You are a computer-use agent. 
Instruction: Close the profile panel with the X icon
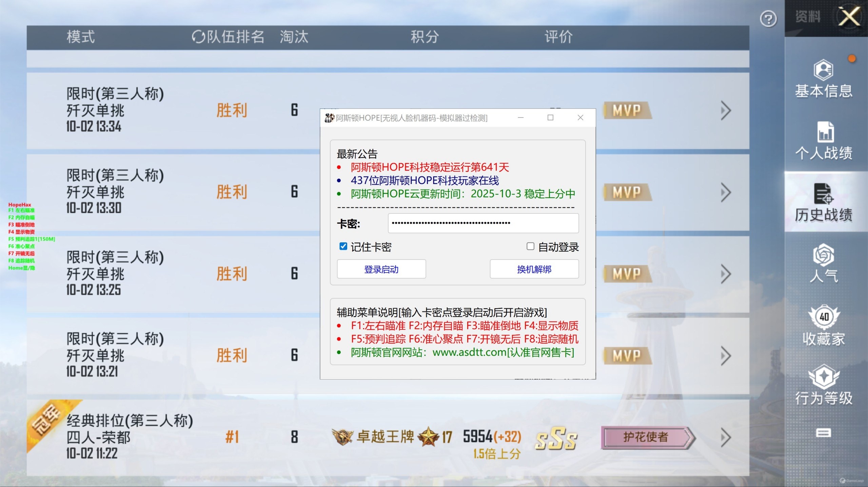coord(849,16)
